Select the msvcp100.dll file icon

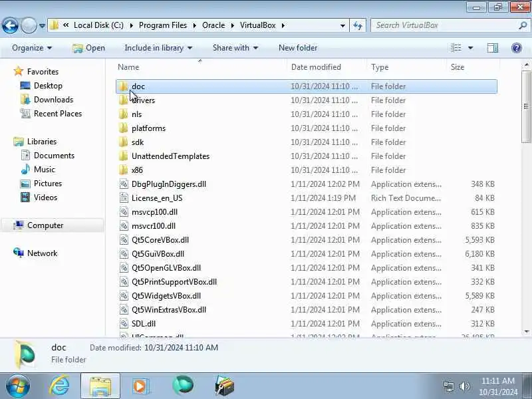124,211
